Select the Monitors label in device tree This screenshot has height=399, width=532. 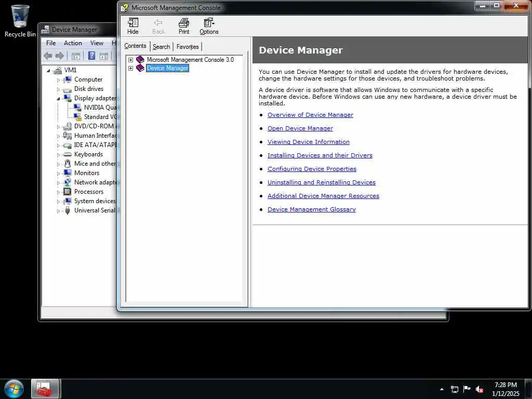tap(87, 173)
